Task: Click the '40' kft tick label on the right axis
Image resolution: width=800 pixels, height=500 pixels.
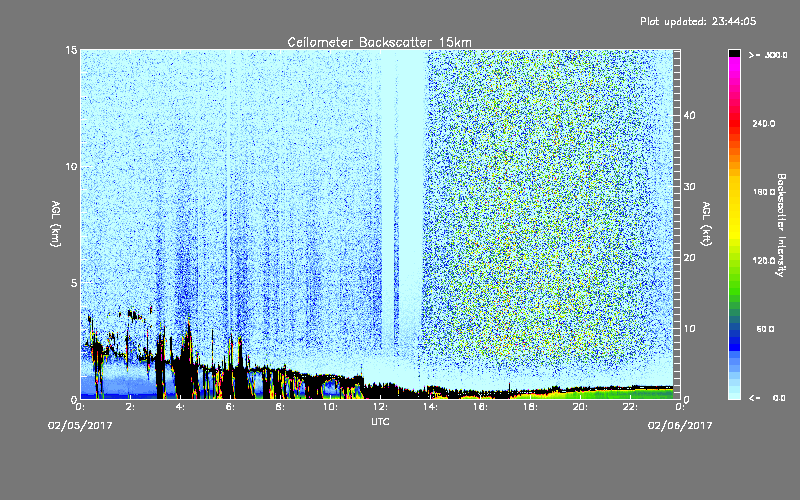Action: [689, 116]
